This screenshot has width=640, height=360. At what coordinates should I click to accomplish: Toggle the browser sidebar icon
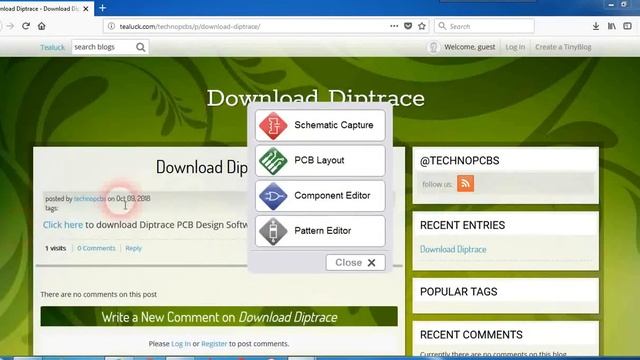pyautogui.click(x=627, y=26)
